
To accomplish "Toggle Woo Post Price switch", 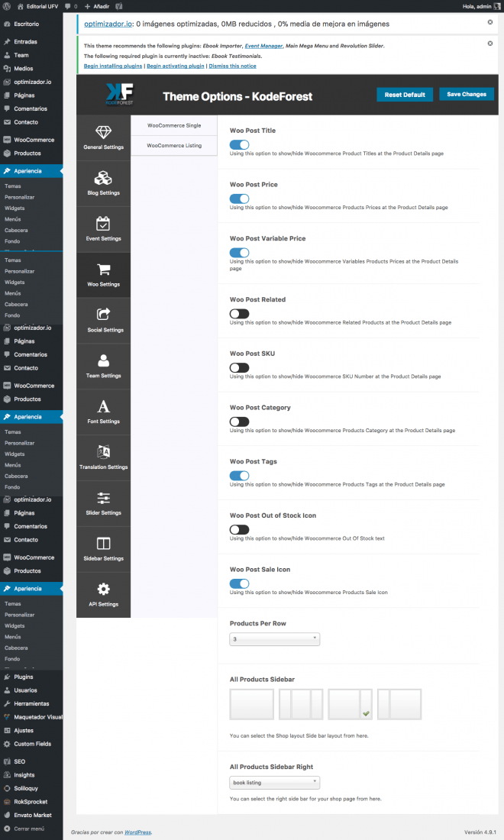I will pyautogui.click(x=240, y=199).
